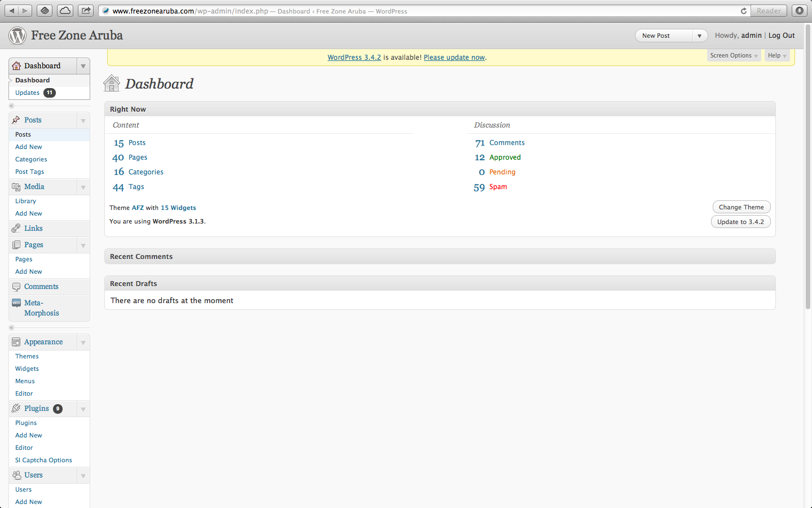Collapse the Posts menu arrow
This screenshot has height=508, width=812.
coord(83,120)
